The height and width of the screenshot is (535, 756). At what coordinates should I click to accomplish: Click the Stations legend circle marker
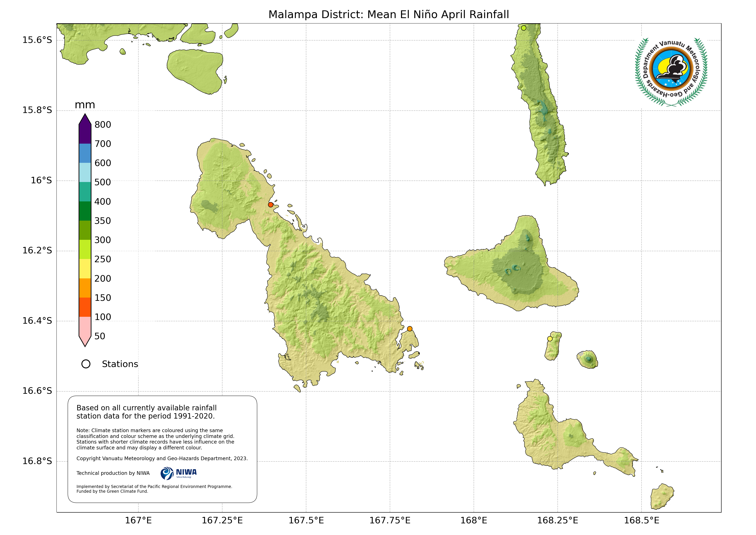(x=86, y=364)
